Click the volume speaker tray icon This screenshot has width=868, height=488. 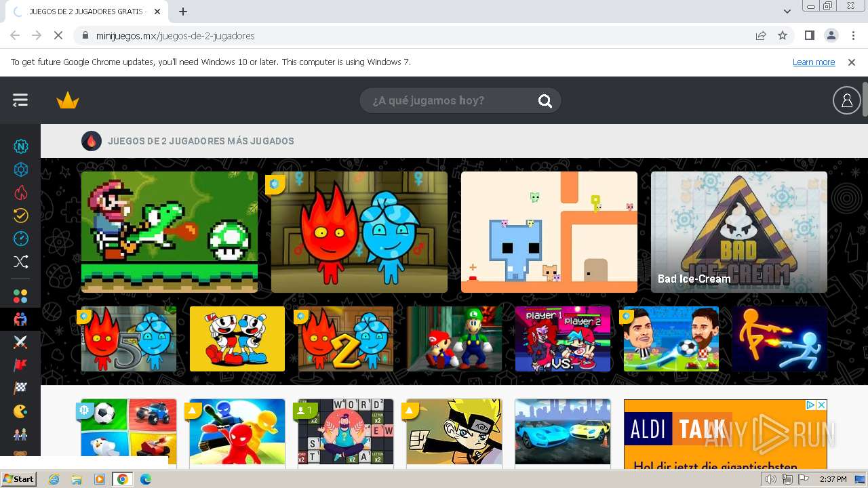[x=772, y=479]
